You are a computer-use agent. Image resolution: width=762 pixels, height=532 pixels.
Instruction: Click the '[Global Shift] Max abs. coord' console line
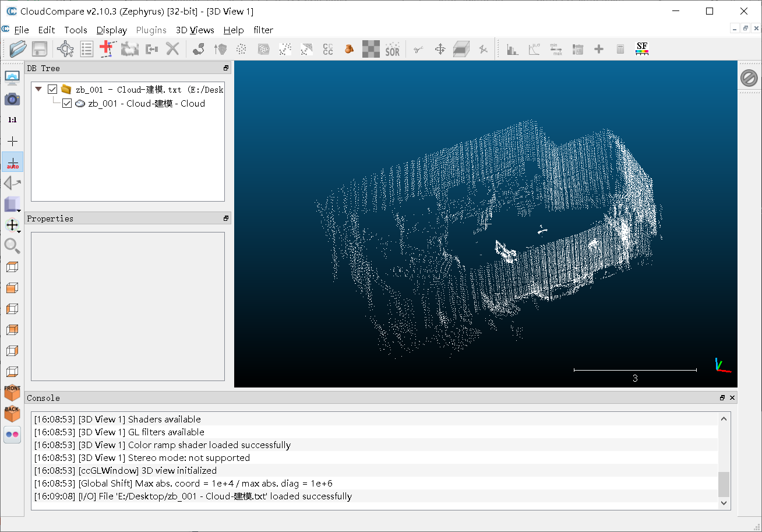coord(184,484)
